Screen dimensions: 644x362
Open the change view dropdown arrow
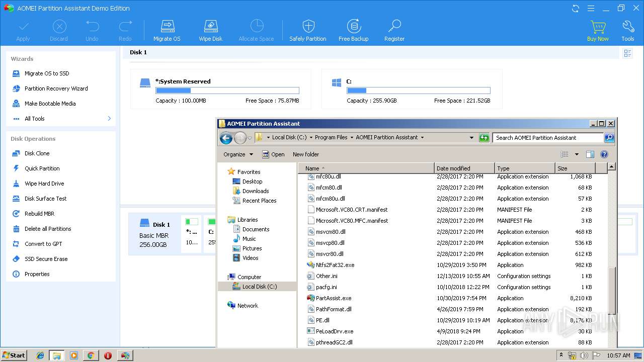coord(577,154)
